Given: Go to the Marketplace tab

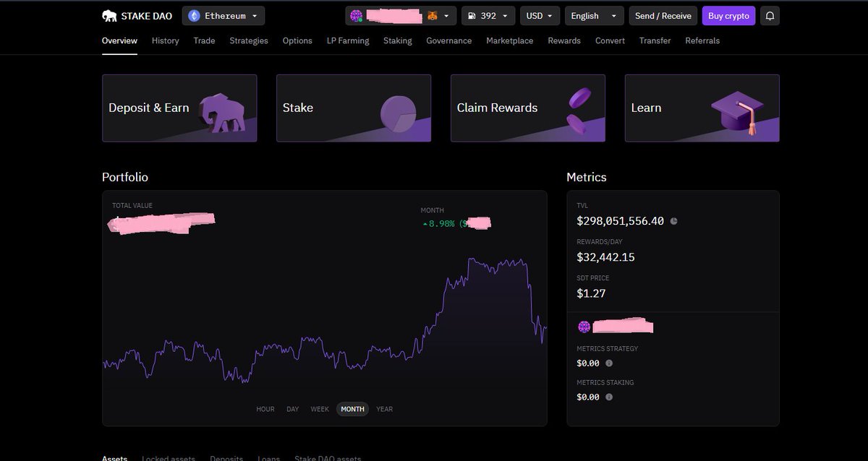Looking at the screenshot, I should (x=510, y=40).
